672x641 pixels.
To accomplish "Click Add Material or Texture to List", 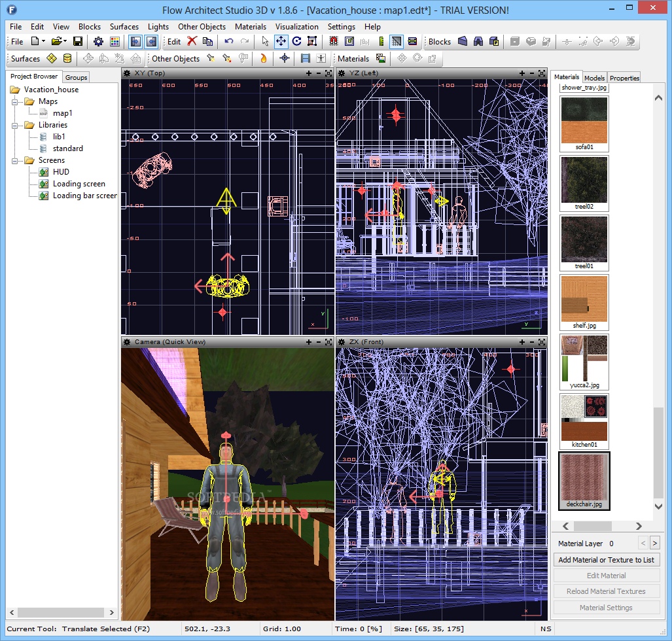I will pos(606,560).
